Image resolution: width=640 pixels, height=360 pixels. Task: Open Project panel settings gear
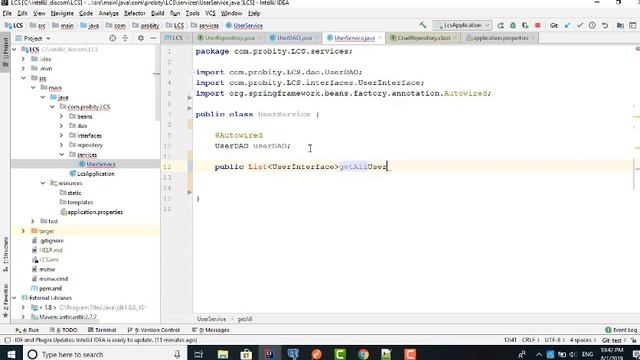coord(141,38)
